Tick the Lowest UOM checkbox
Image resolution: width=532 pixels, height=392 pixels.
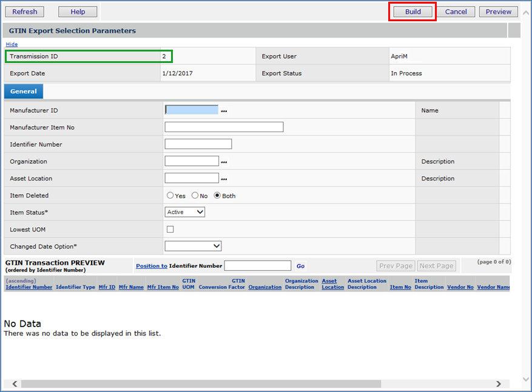170,230
